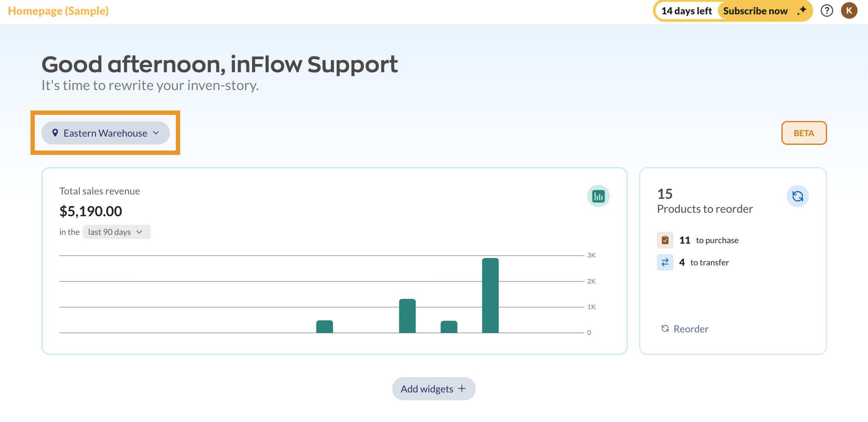Click the sparkle icon beside Subscribe now
The height and width of the screenshot is (422, 868).
(802, 10)
